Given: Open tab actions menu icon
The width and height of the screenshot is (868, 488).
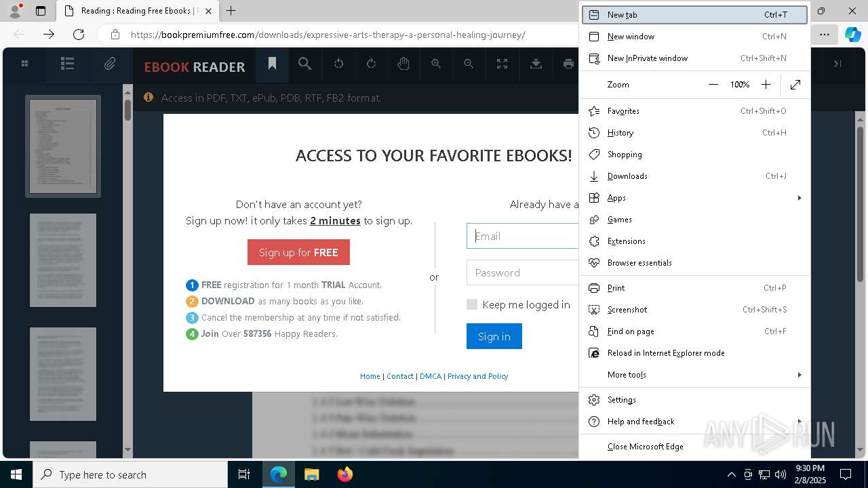Looking at the screenshot, I should coord(41,11).
